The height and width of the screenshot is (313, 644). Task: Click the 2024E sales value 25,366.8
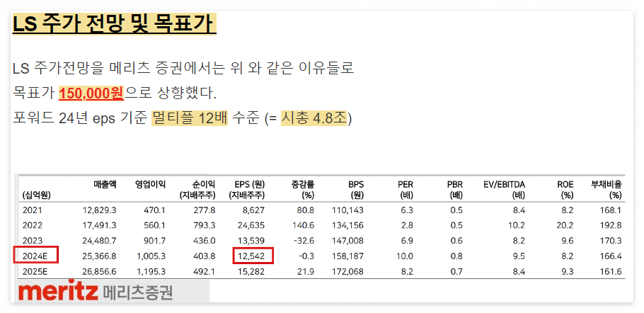click(x=99, y=256)
